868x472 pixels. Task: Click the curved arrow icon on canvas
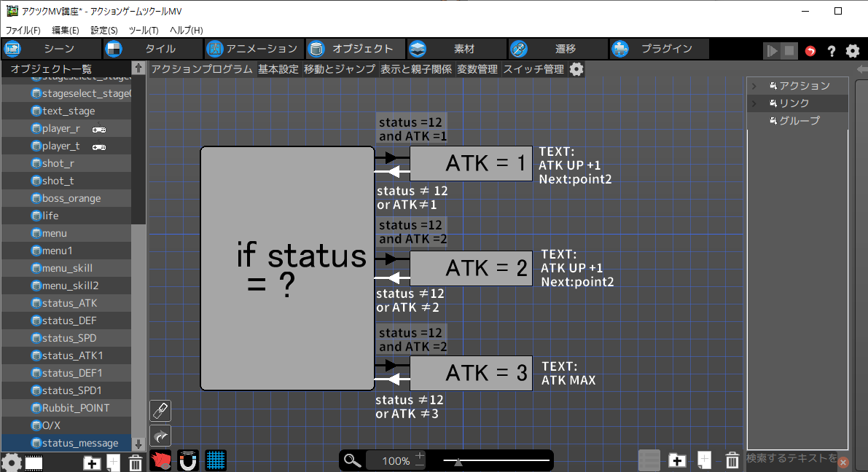(160, 436)
